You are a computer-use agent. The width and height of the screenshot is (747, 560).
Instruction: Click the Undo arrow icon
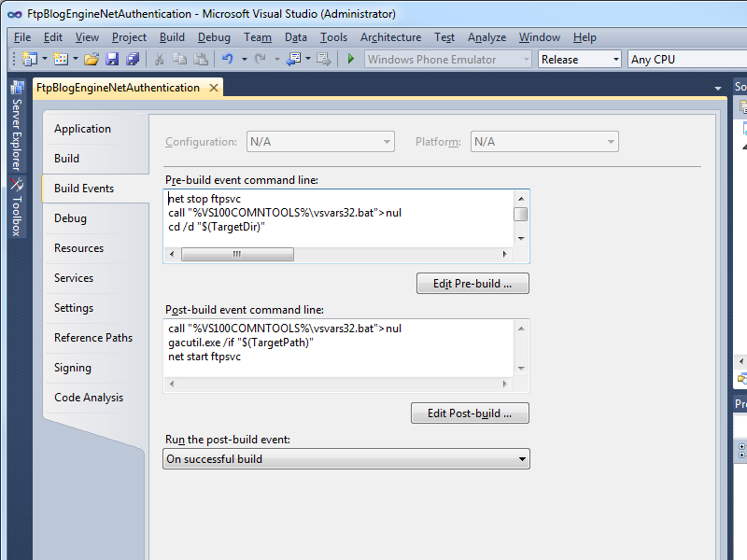[x=227, y=59]
